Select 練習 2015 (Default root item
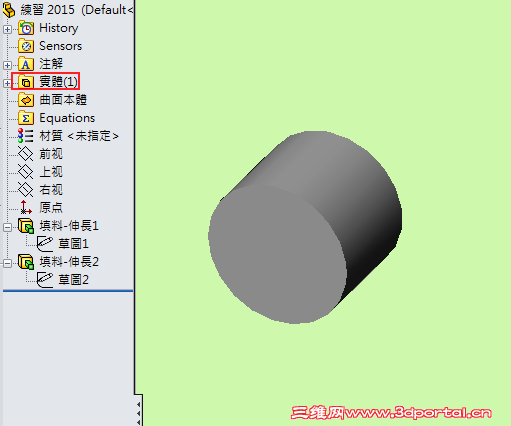Viewport: 511px width, 426px height. [x=77, y=10]
